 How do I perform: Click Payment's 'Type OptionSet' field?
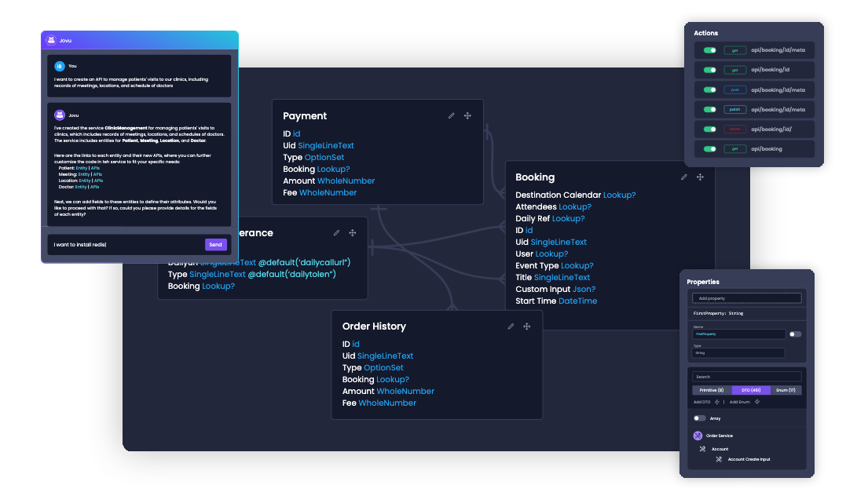pos(313,158)
